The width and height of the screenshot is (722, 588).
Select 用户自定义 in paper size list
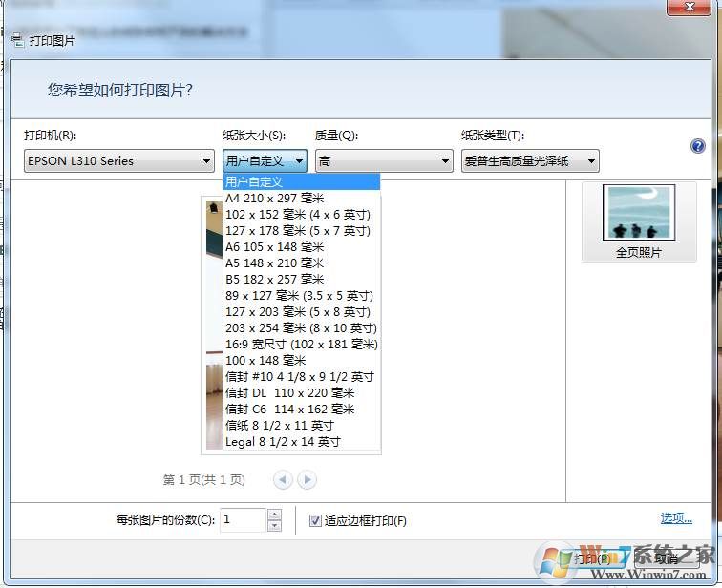click(x=302, y=181)
